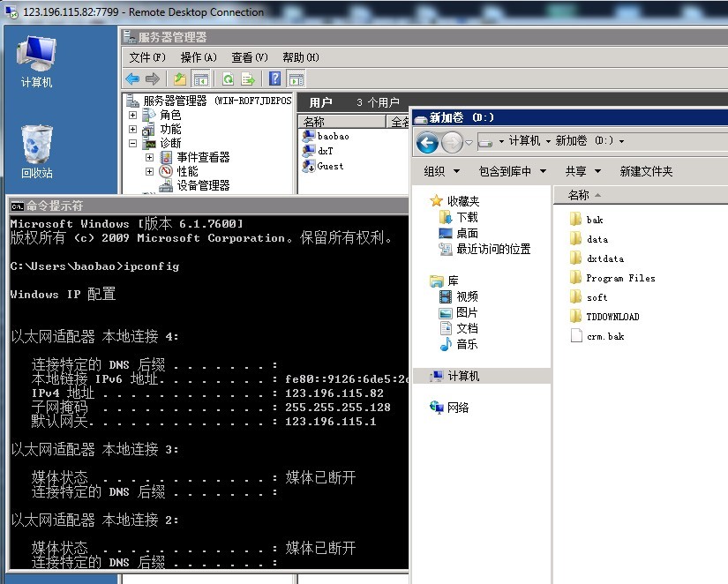Select 服务器管理器 root tree node
This screenshot has width=728, height=584.
pyautogui.click(x=209, y=101)
